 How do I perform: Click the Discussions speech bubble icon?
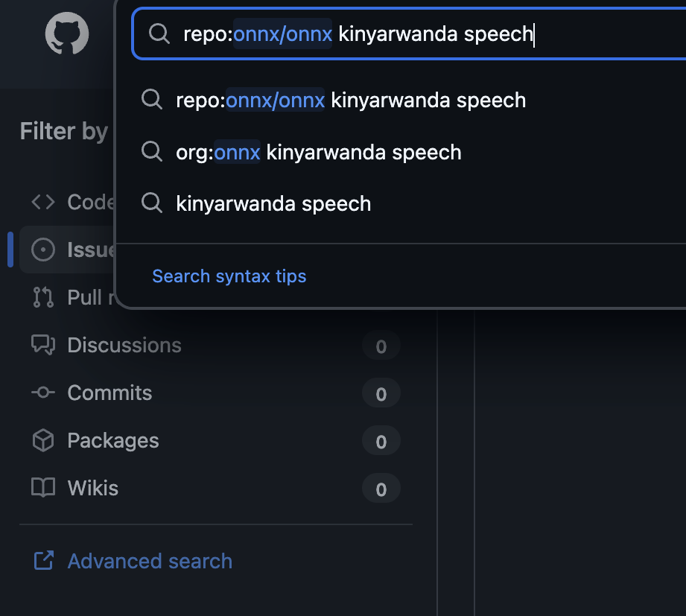coord(43,345)
